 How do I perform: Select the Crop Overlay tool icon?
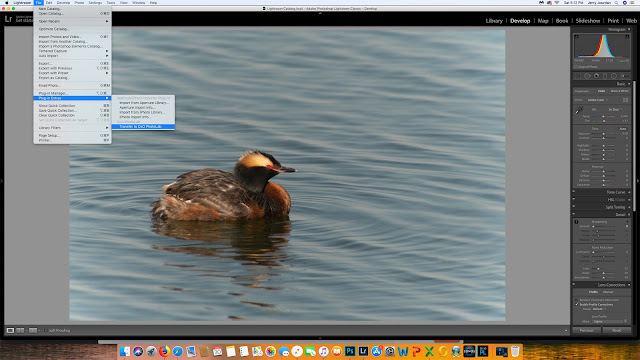point(578,76)
